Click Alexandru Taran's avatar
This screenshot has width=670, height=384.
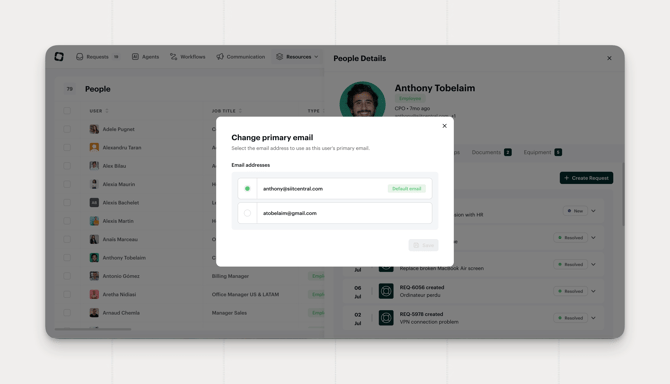94,147
